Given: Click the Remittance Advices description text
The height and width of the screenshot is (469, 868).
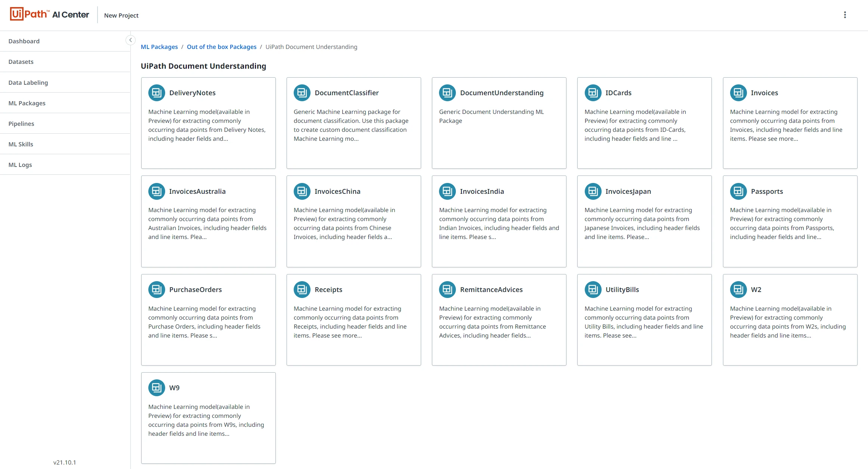Looking at the screenshot, I should (x=492, y=322).
